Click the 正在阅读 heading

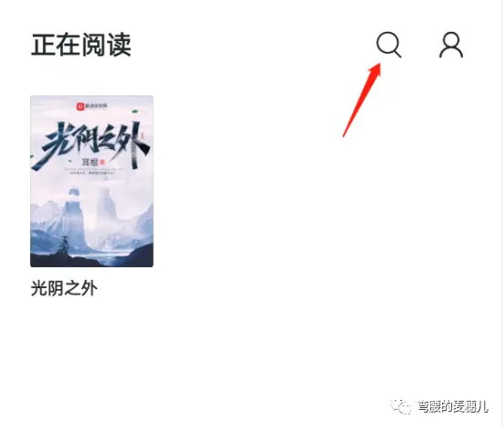(x=81, y=45)
